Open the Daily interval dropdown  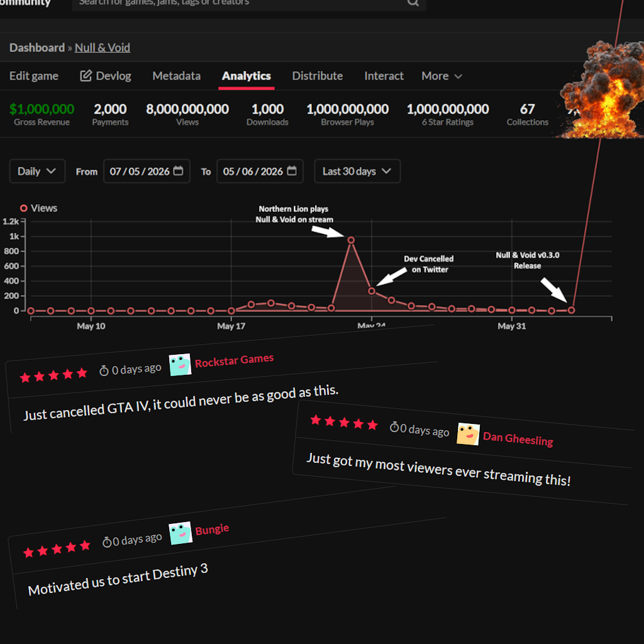pyautogui.click(x=37, y=171)
